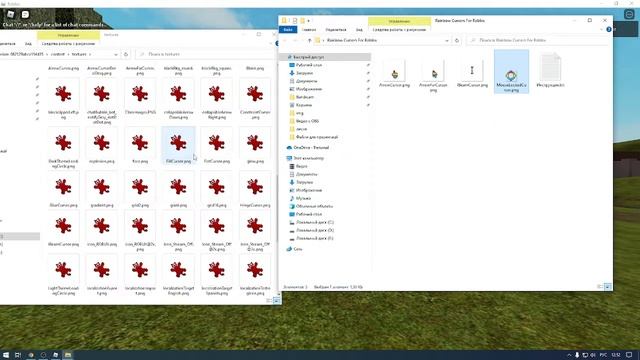This screenshot has height=360, width=640.
Task: Open Управление tab in Rainbow Cursors window
Action: 399,21
